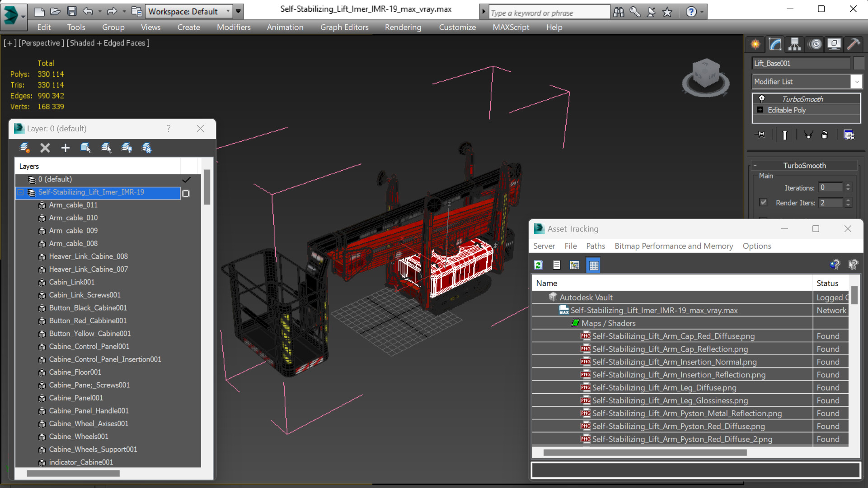Click [Shaded + Edged Faces] viewport label

coord(108,43)
